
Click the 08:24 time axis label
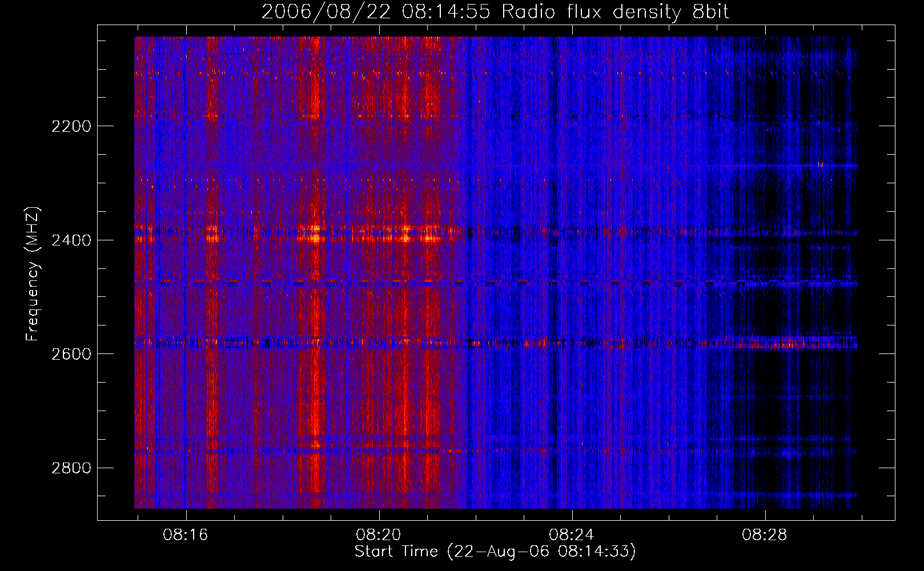[572, 535]
